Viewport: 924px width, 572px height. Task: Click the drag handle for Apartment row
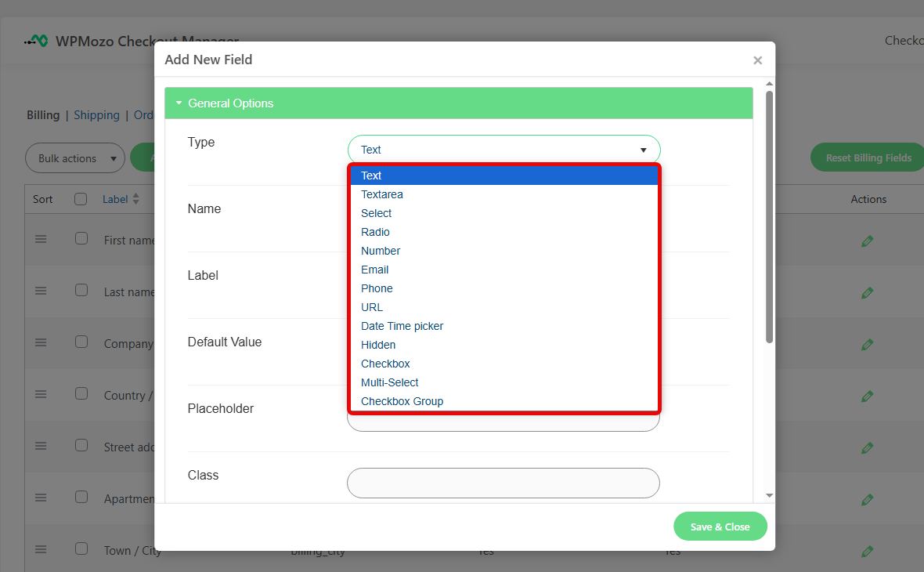point(41,498)
